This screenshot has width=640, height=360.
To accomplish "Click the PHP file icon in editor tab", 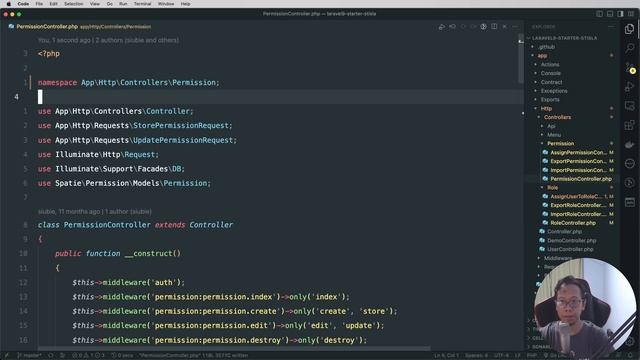I will point(11,27).
